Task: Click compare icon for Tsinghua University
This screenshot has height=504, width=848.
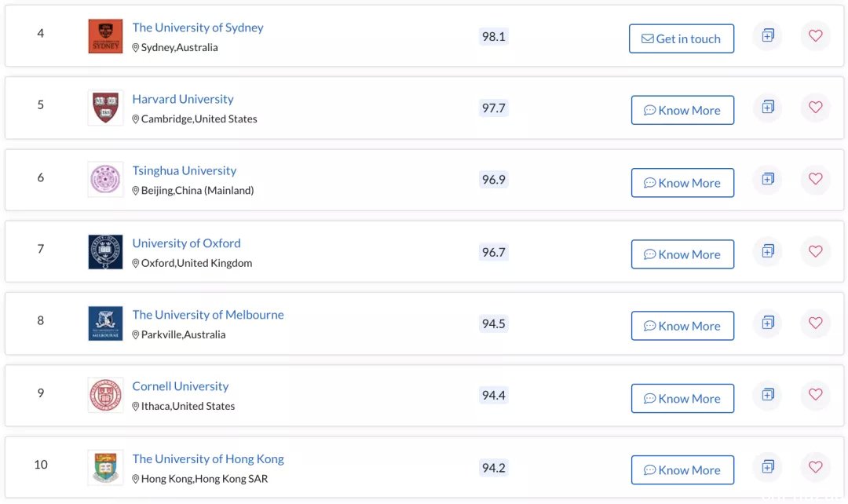Action: (x=767, y=179)
